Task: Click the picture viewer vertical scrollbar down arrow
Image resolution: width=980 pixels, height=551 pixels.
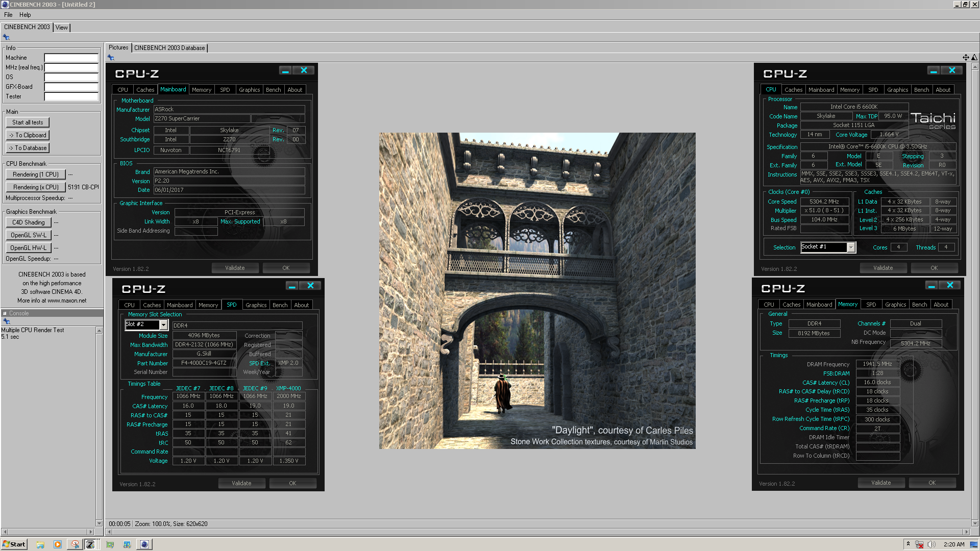Action: pos(975,523)
